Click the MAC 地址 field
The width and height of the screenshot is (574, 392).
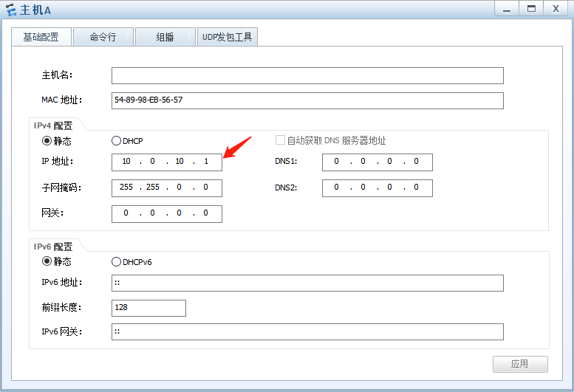click(x=307, y=100)
